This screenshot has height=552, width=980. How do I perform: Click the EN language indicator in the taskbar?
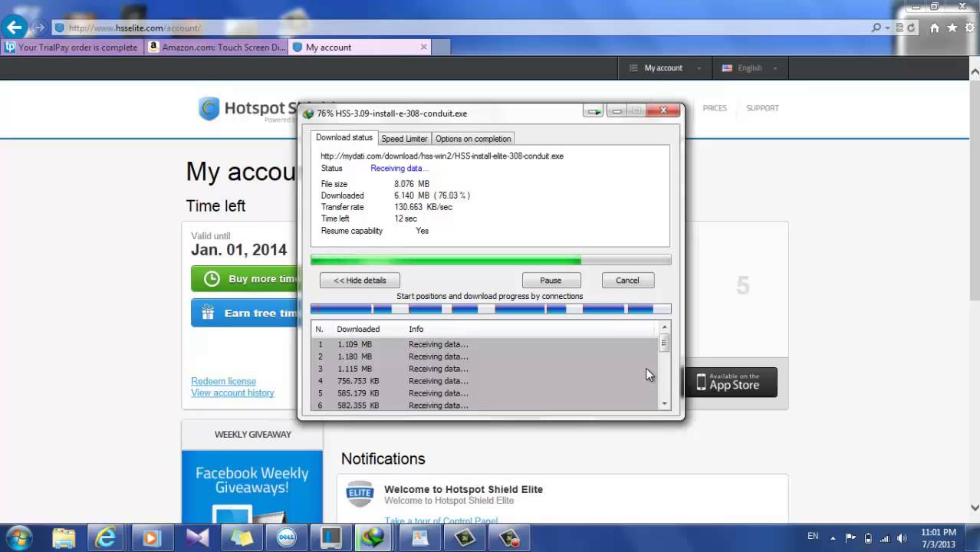(x=813, y=536)
